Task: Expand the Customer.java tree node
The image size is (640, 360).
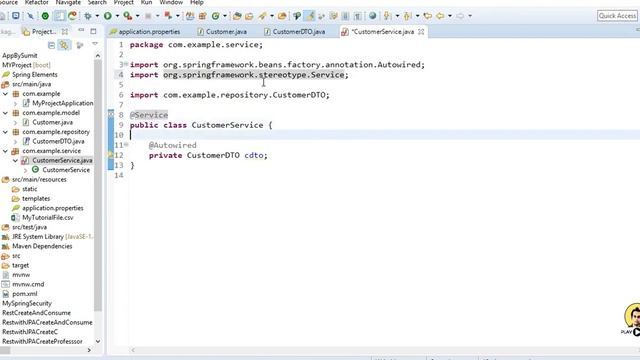Action: (16, 122)
